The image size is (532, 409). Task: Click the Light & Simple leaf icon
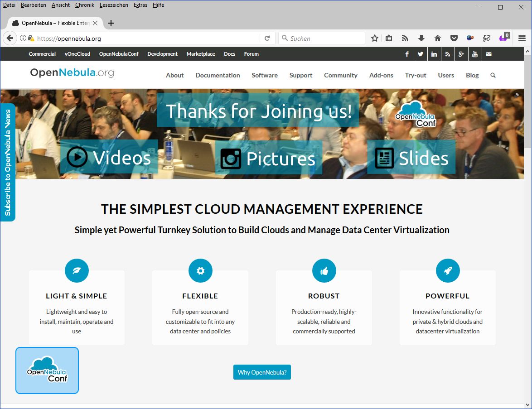click(77, 271)
